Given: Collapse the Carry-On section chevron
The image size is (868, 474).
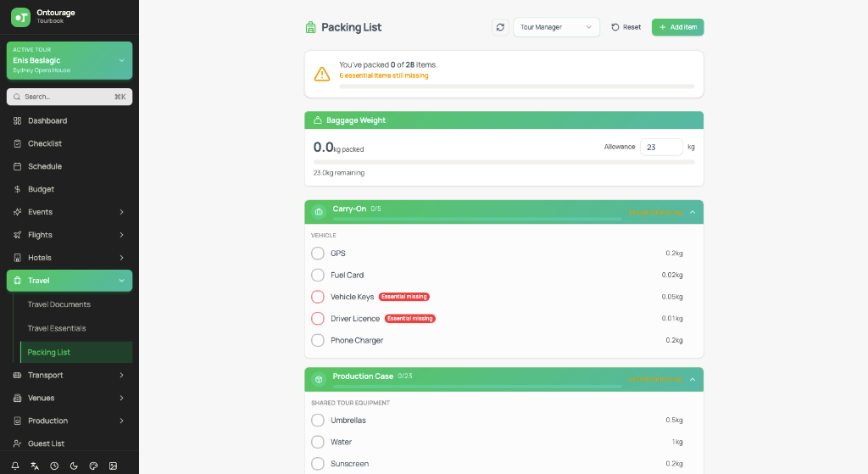Looking at the screenshot, I should (x=693, y=212).
